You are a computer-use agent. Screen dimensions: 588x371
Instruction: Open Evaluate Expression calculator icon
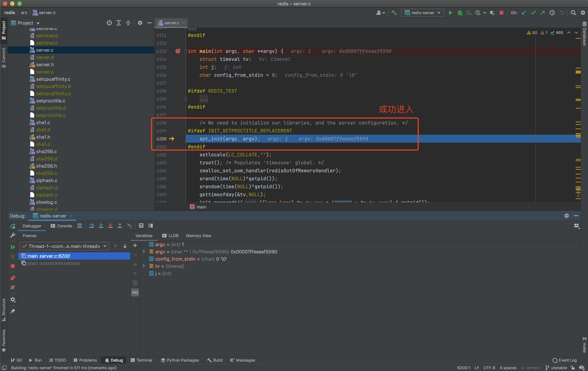click(x=141, y=225)
